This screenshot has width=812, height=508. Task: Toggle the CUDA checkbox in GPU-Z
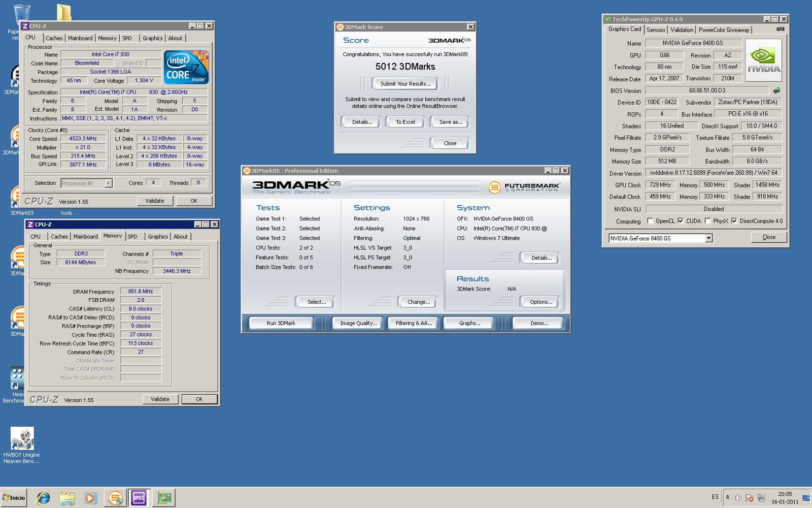(x=680, y=221)
